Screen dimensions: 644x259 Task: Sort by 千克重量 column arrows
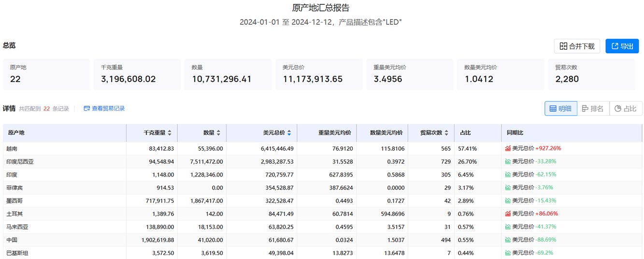click(170, 133)
